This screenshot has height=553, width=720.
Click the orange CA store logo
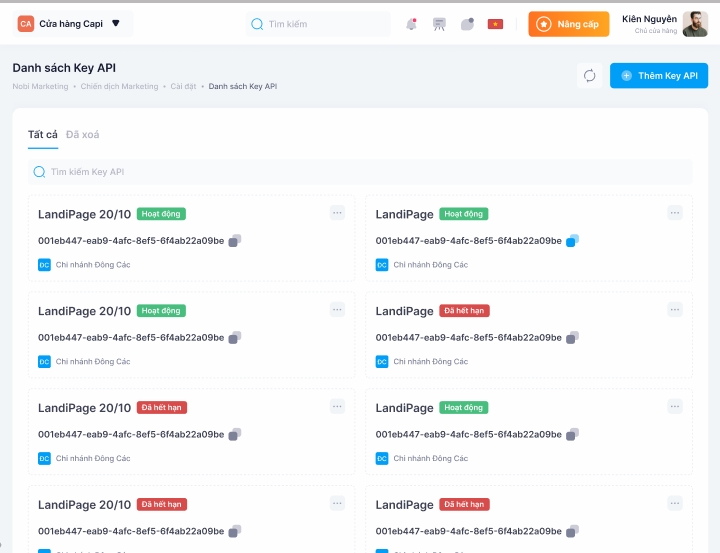click(x=26, y=23)
